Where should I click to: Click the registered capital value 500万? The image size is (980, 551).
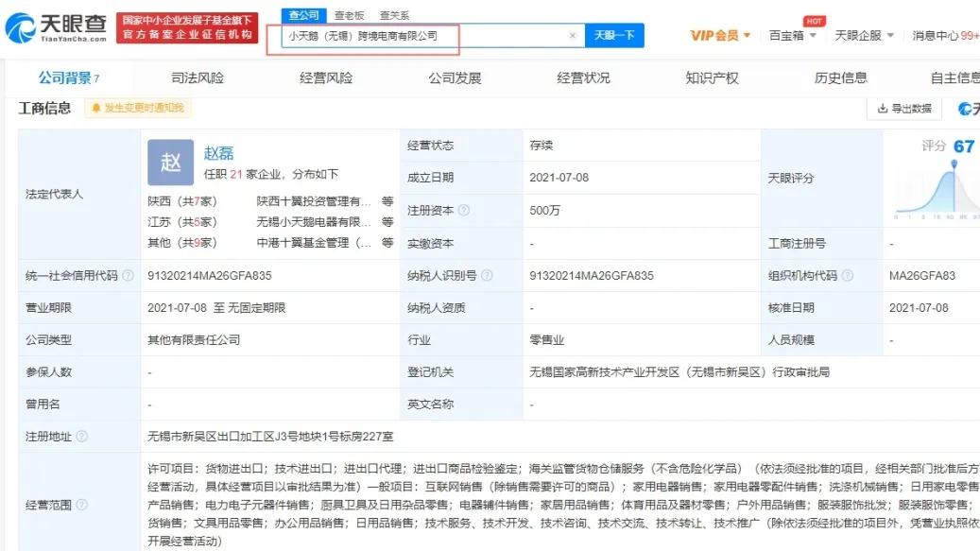coord(544,211)
